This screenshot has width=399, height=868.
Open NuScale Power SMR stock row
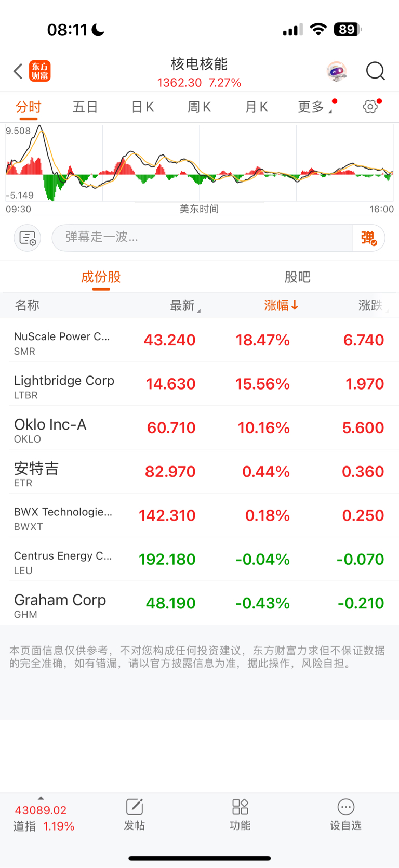click(x=199, y=340)
